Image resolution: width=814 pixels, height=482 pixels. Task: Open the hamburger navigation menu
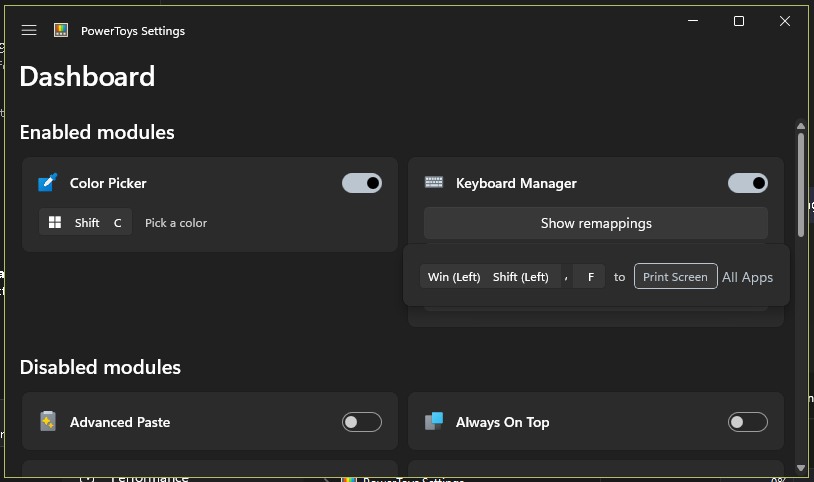tap(29, 31)
